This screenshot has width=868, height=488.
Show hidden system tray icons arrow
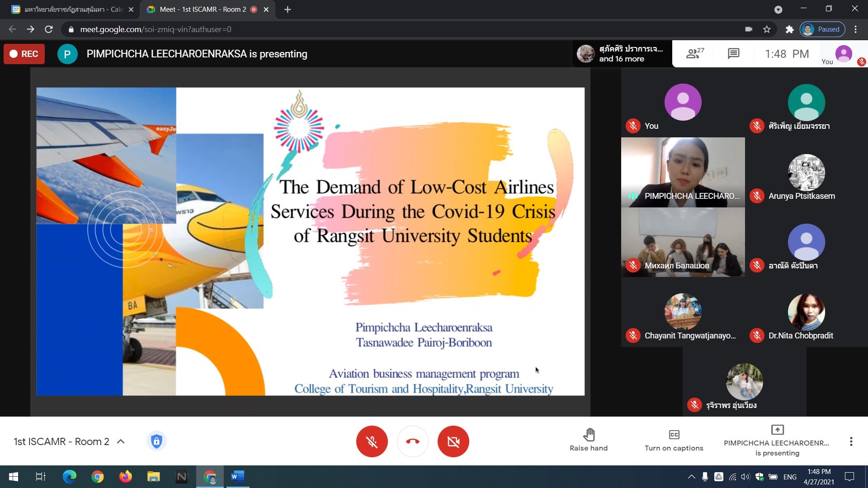[691, 477]
